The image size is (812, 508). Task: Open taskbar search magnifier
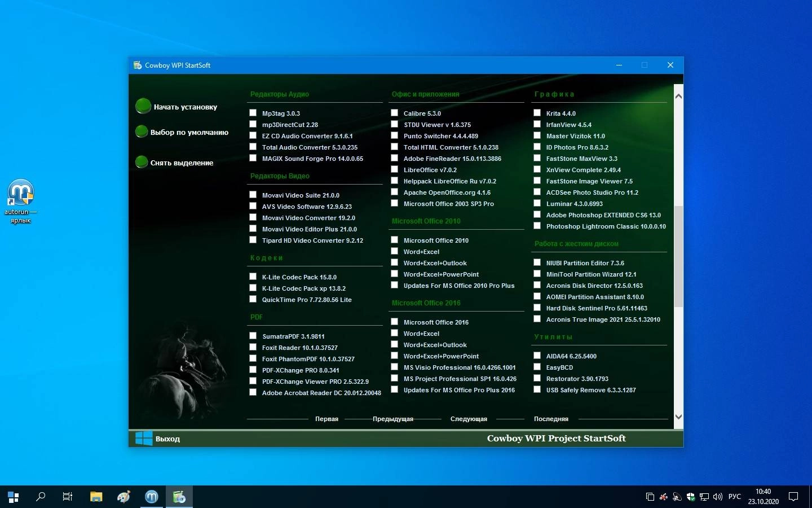41,497
